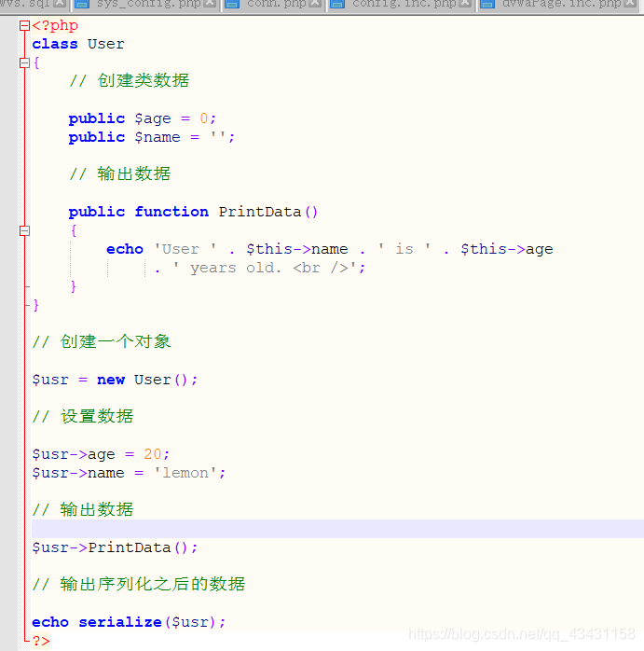Click the dvwaPage.inc.php tab's file icon
The width and height of the screenshot is (644, 651).
pos(487,4)
